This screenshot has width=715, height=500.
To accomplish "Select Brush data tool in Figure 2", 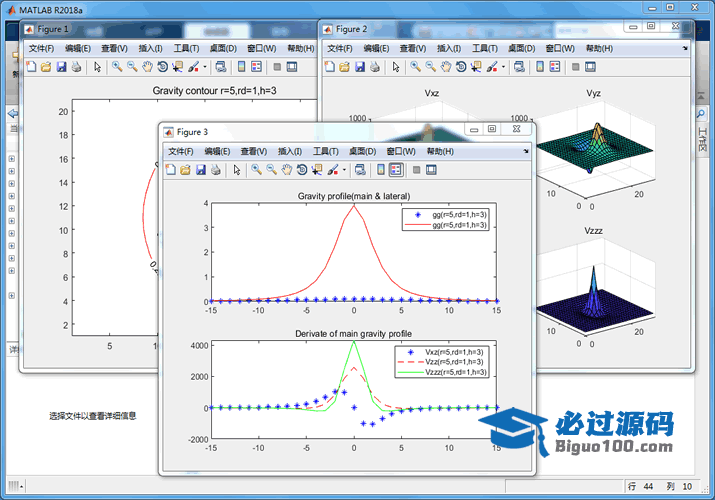I will point(492,67).
